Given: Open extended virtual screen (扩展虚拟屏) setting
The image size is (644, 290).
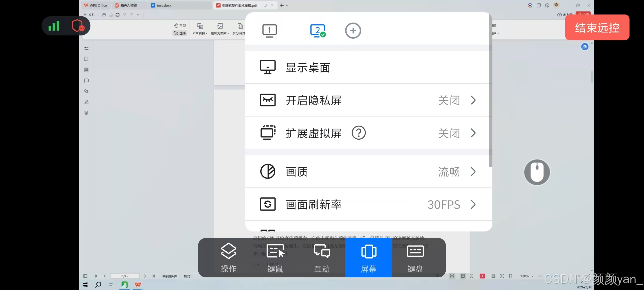Looking at the screenshot, I should click(x=313, y=133).
